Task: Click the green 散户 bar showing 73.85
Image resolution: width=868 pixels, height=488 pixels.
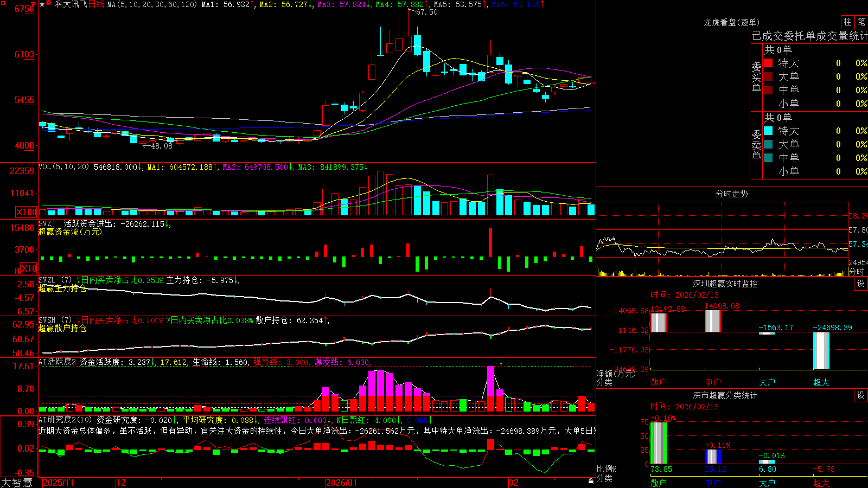Action: [x=658, y=443]
